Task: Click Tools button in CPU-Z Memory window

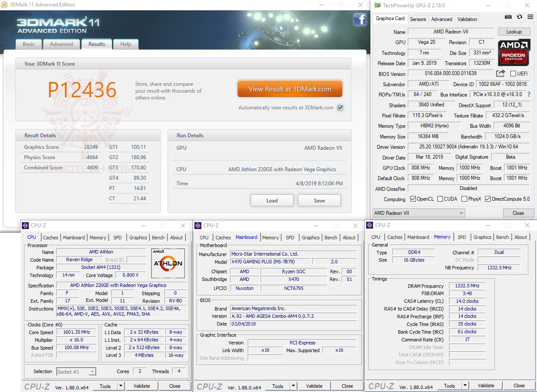Action: [449, 386]
